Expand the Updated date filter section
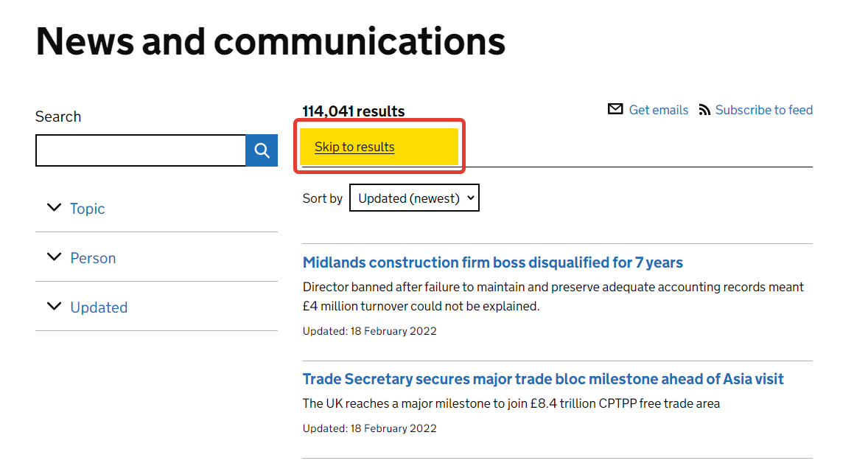 tap(99, 307)
